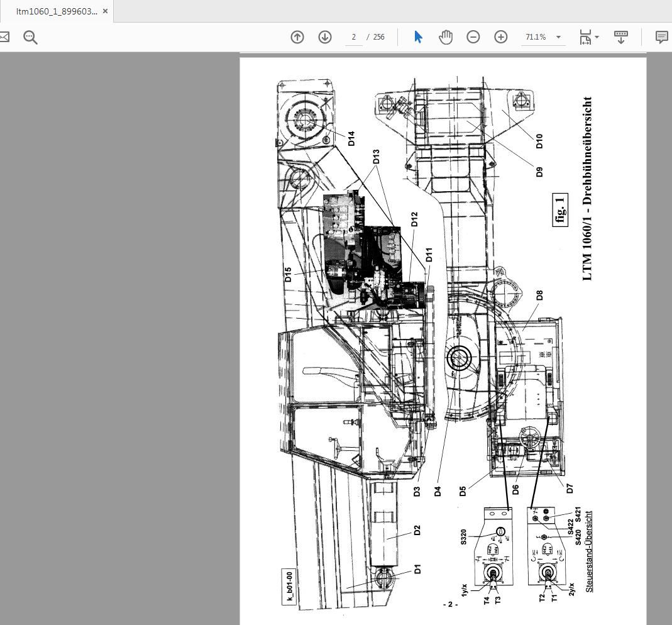Click the 'LTM 1060/1 - Drehbühneübersicht' title
Screen dimensions: 672x625
point(587,189)
